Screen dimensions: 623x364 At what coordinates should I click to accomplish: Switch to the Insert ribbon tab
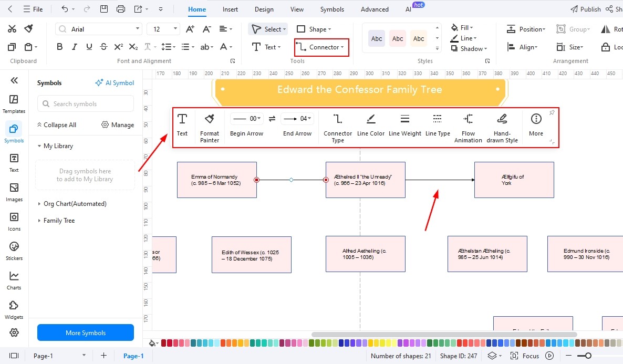(230, 9)
